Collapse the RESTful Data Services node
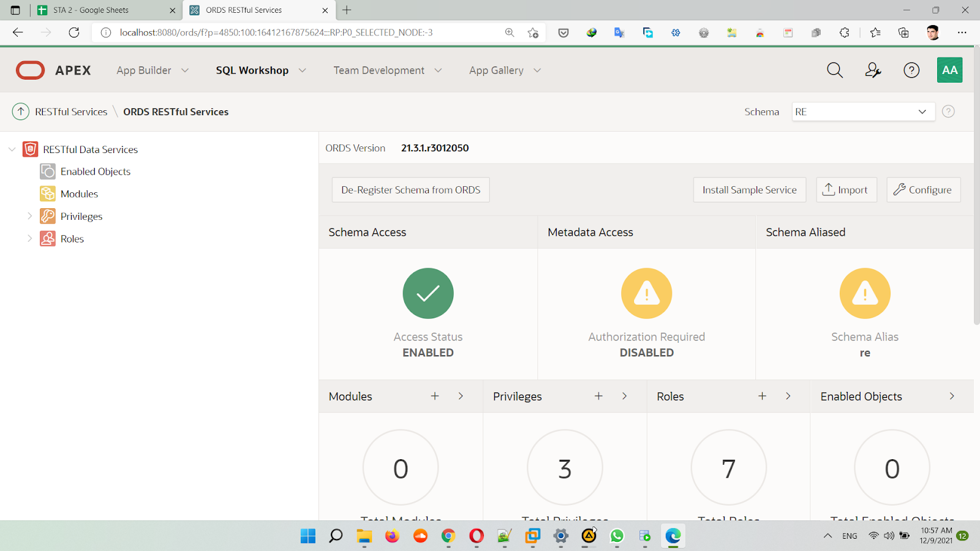The height and width of the screenshot is (551, 980). coord(12,149)
